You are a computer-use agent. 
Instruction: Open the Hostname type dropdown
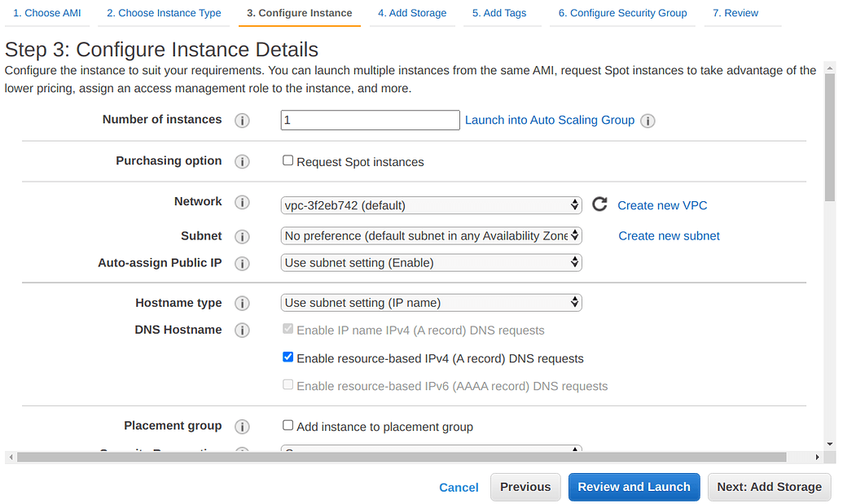tap(431, 302)
